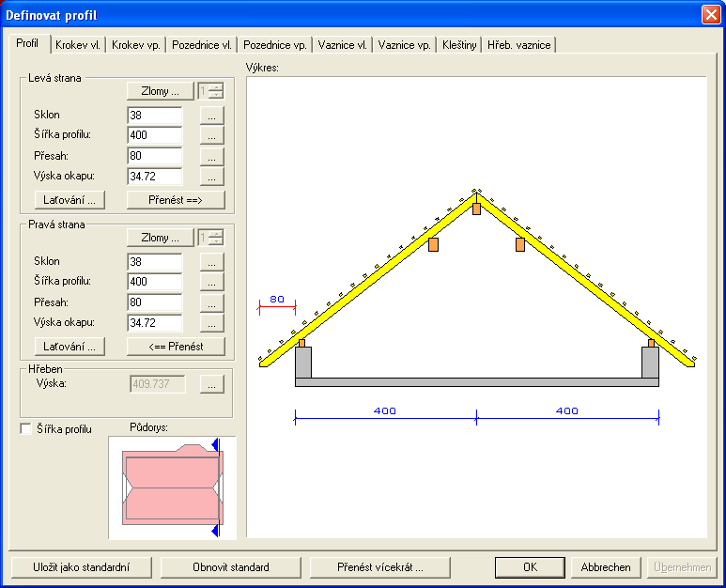
Task: Go to the Vaznice vp. tab
Action: coord(404,45)
